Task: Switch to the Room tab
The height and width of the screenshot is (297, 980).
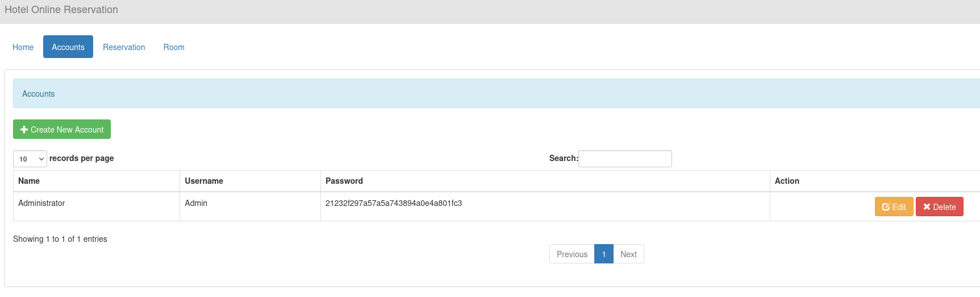Action: 174,47
